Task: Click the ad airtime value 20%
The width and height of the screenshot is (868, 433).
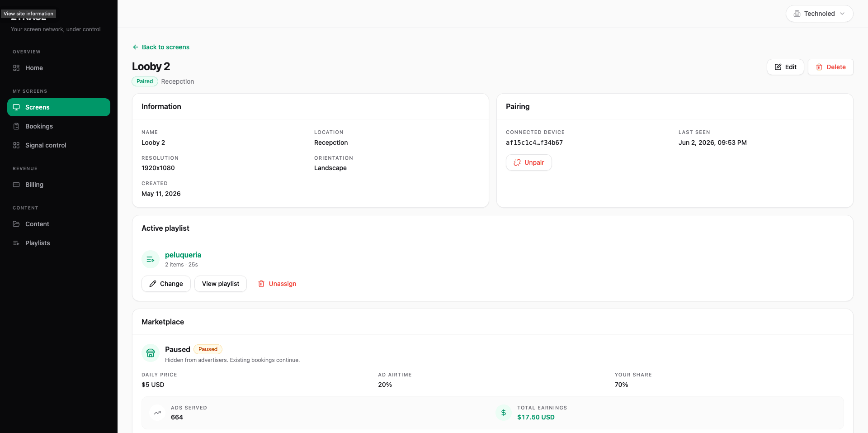Action: tap(385, 385)
